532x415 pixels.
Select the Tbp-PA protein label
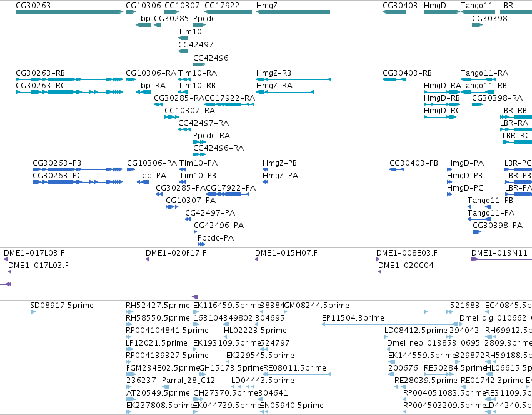[x=152, y=176]
